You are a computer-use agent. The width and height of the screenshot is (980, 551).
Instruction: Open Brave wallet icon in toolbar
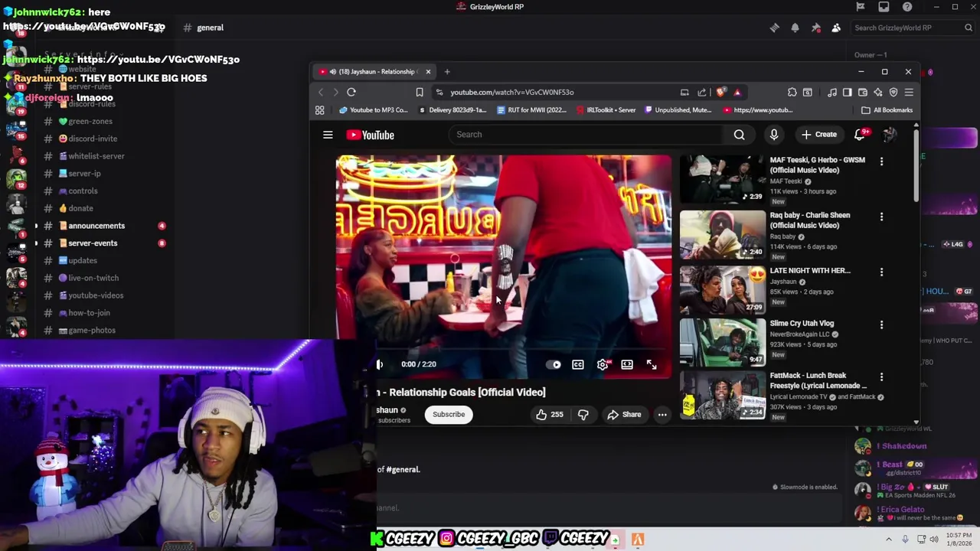coord(863,92)
